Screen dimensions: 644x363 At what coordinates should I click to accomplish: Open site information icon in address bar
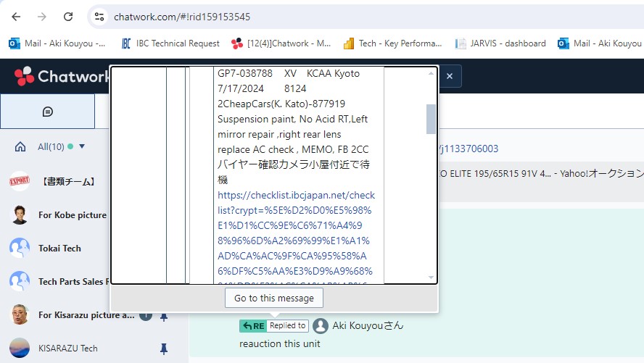tap(99, 17)
